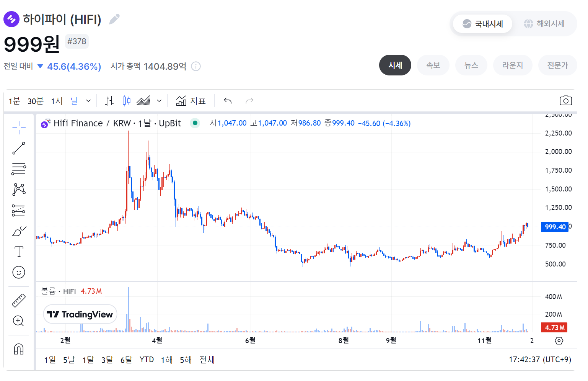This screenshot has height=381, width=588.
Task: Open market cap info tooltip icon
Action: [196, 66]
